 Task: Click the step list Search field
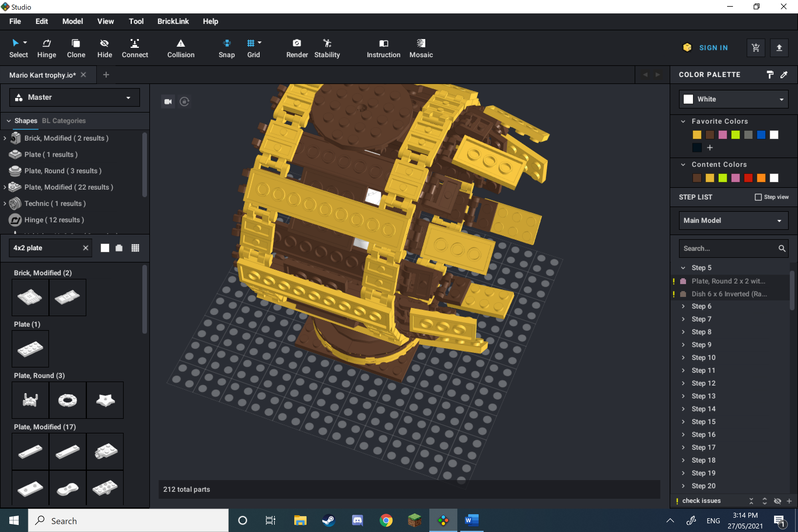729,249
